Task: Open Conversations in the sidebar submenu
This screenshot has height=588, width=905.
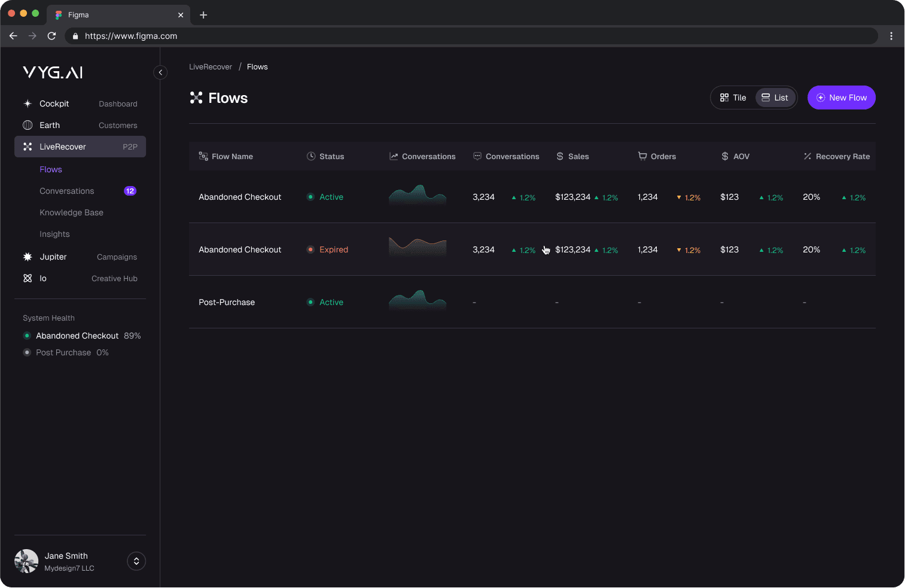Action: click(x=67, y=191)
